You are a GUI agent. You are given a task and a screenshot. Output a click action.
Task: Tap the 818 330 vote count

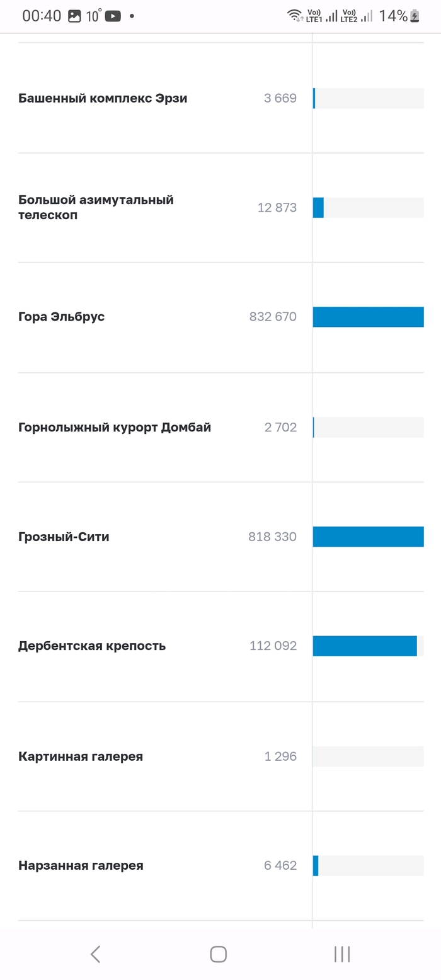click(272, 537)
